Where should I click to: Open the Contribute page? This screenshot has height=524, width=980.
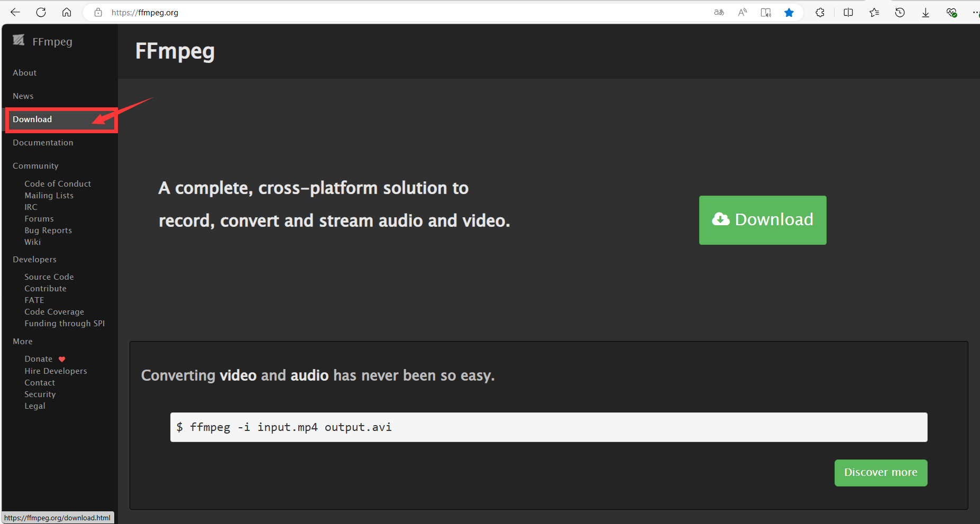point(45,289)
